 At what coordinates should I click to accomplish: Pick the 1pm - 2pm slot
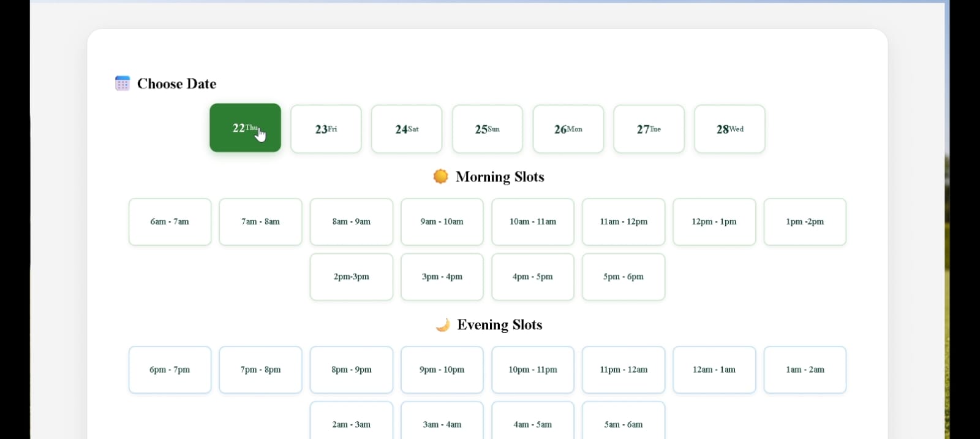pyautogui.click(x=805, y=222)
